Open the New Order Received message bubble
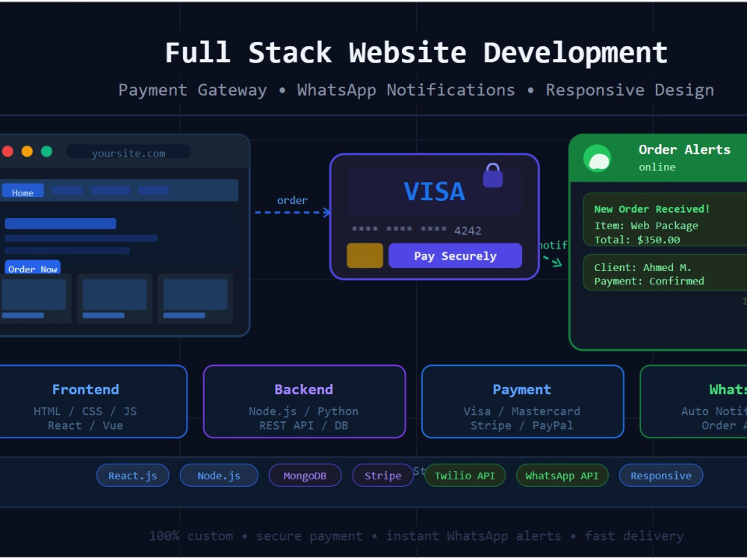747x560 pixels. click(x=665, y=220)
